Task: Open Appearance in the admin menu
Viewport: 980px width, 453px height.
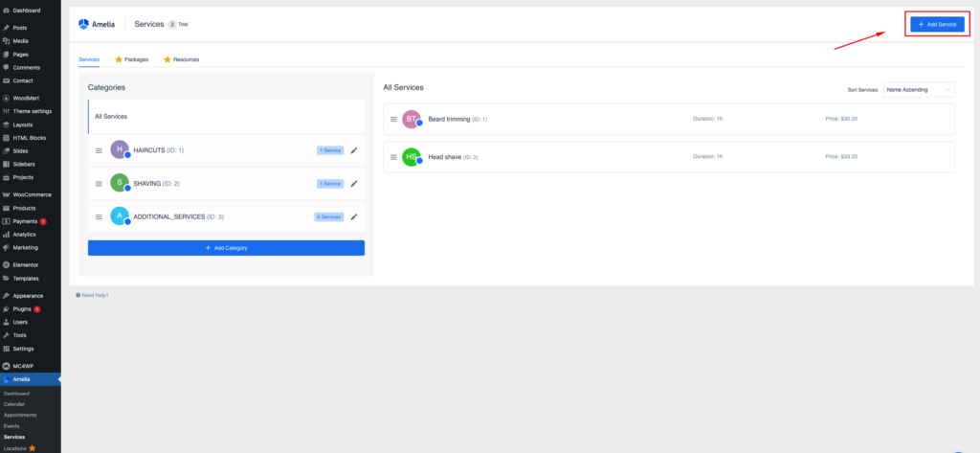Action: pos(30,295)
